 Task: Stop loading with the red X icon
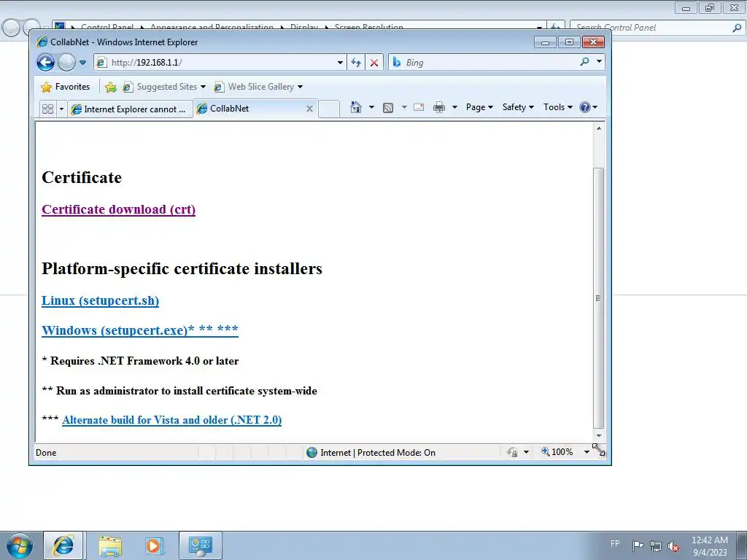[374, 63]
